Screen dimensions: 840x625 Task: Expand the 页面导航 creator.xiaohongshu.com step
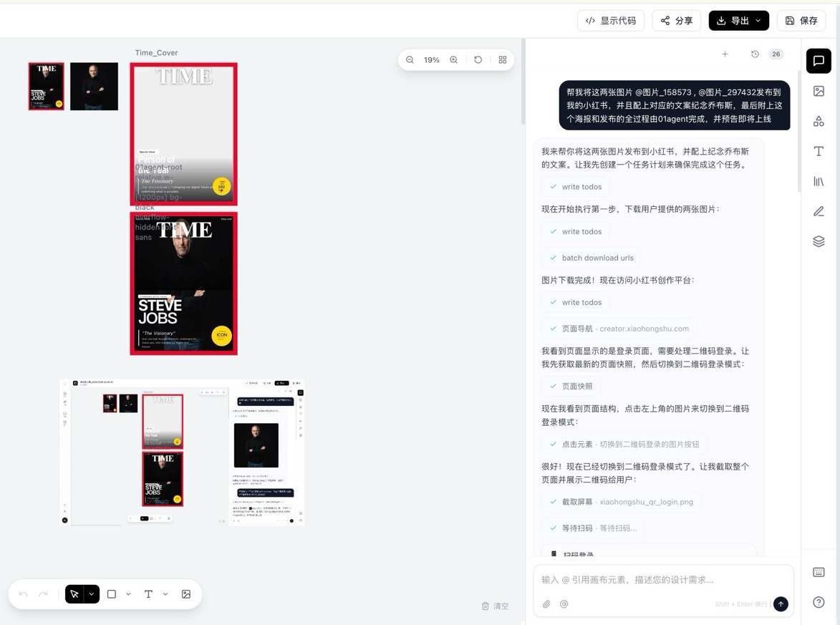[619, 329]
